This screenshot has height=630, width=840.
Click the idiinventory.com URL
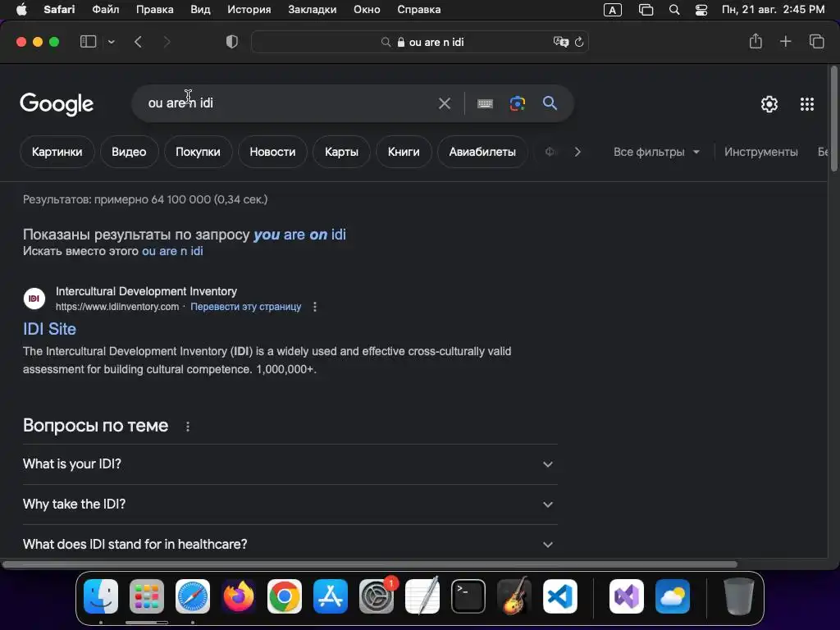point(117,307)
